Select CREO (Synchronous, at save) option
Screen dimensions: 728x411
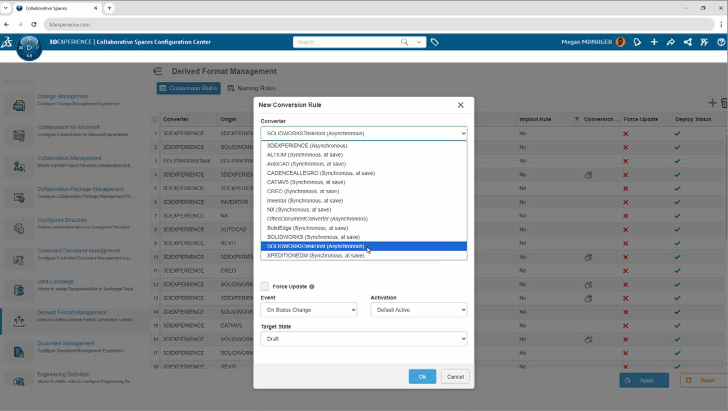[x=364, y=191]
